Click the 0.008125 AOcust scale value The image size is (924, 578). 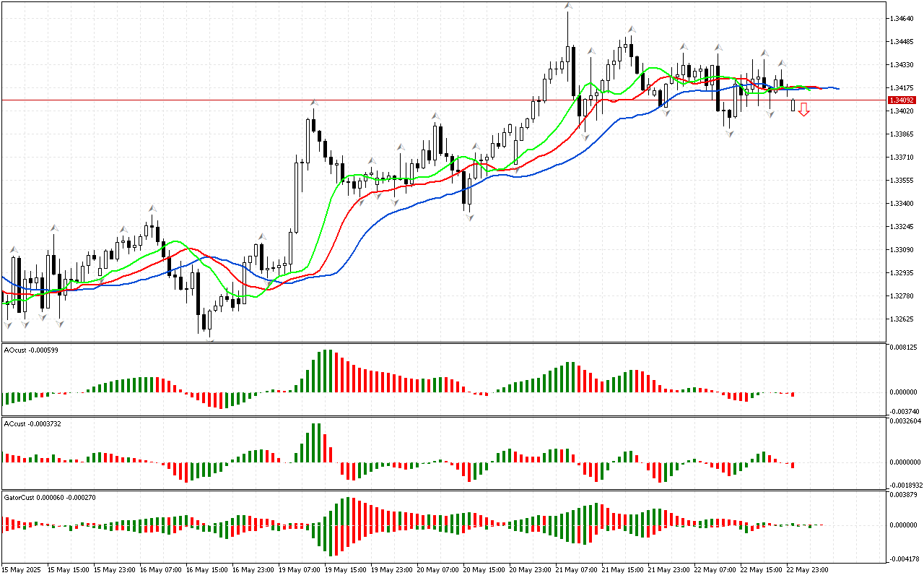coord(902,347)
